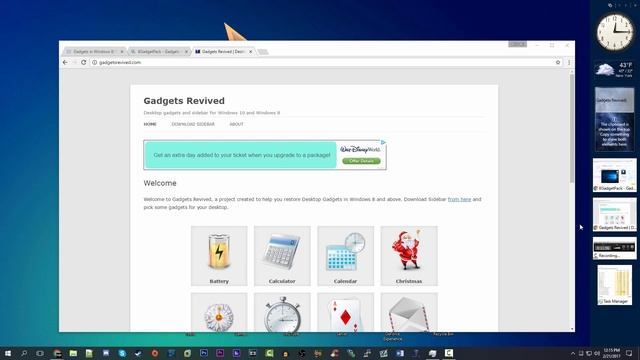Click the analog clock gadget in the sidebar
640x360 pixels.
point(615,32)
